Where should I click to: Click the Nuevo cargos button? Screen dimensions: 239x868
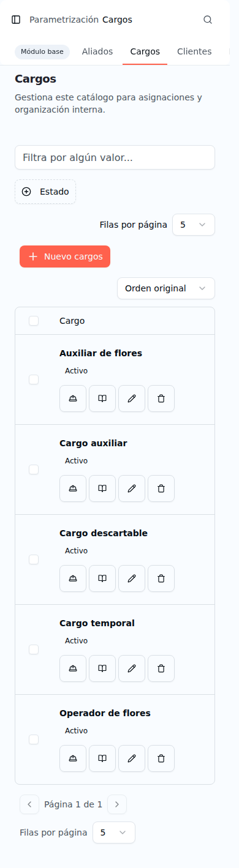(65, 256)
